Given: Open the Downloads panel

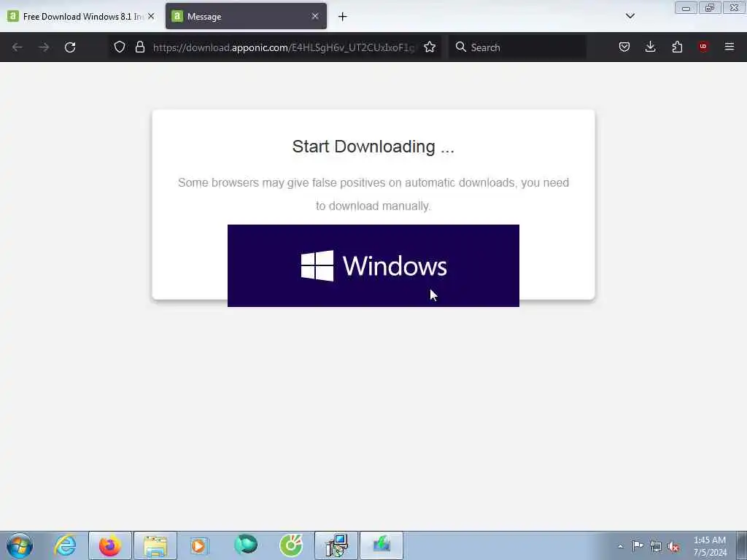Looking at the screenshot, I should coord(650,47).
